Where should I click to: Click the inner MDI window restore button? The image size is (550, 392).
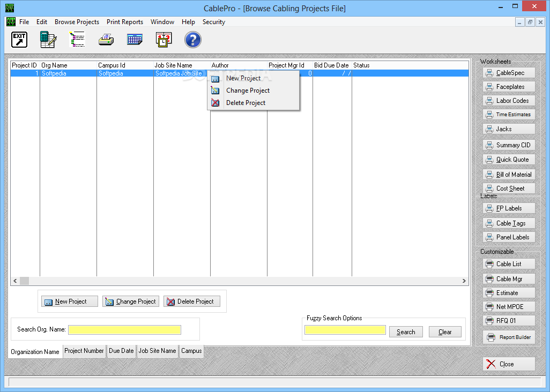tap(530, 22)
